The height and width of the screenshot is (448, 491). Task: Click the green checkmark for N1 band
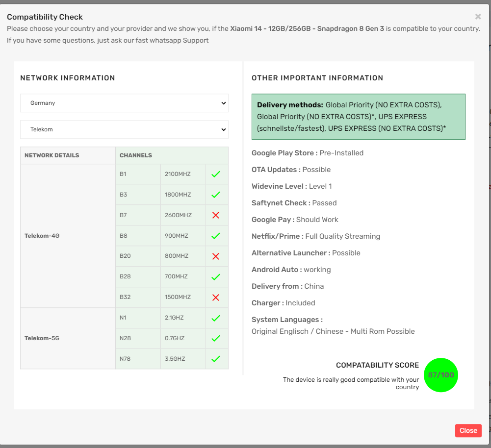(215, 318)
